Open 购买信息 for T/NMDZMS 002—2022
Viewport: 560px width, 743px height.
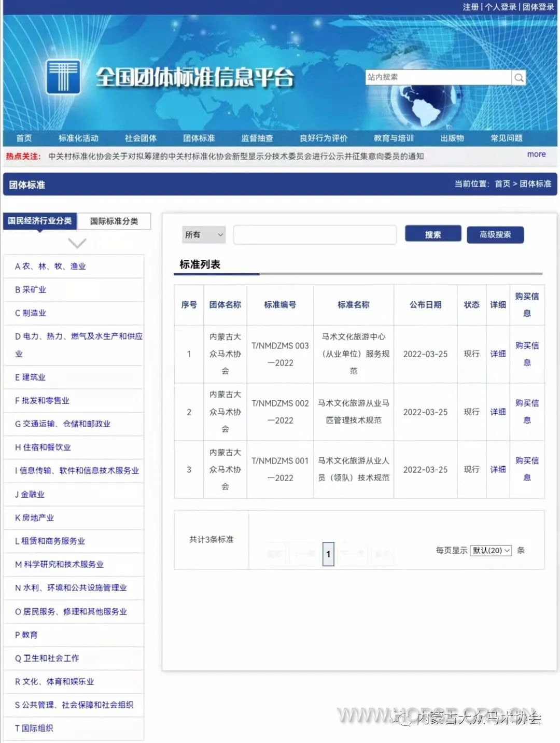pyautogui.click(x=527, y=412)
